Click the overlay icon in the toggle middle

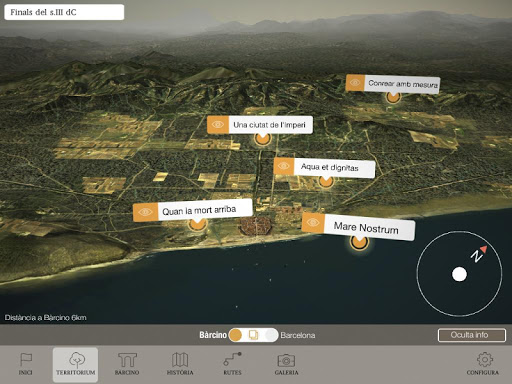click(253, 335)
